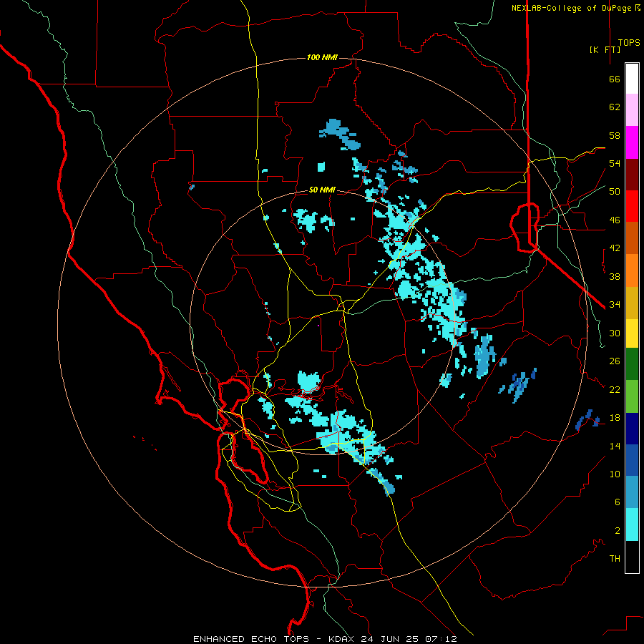The height and width of the screenshot is (644, 644).
Task: Click the 30 legend value
Action: coord(615,333)
